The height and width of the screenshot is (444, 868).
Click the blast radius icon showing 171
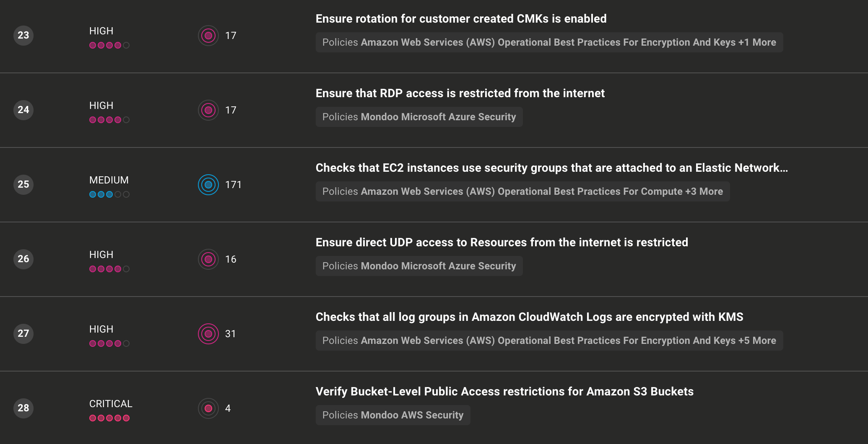point(208,185)
